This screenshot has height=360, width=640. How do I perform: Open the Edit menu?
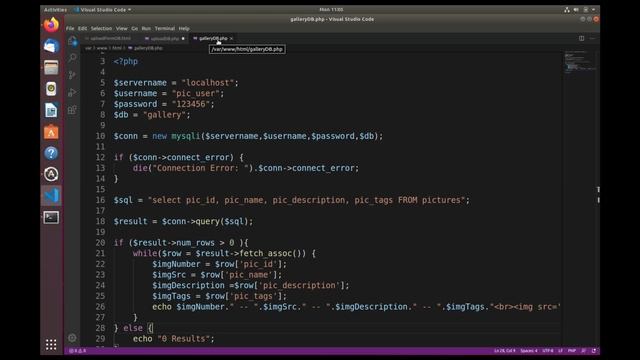[82, 29]
